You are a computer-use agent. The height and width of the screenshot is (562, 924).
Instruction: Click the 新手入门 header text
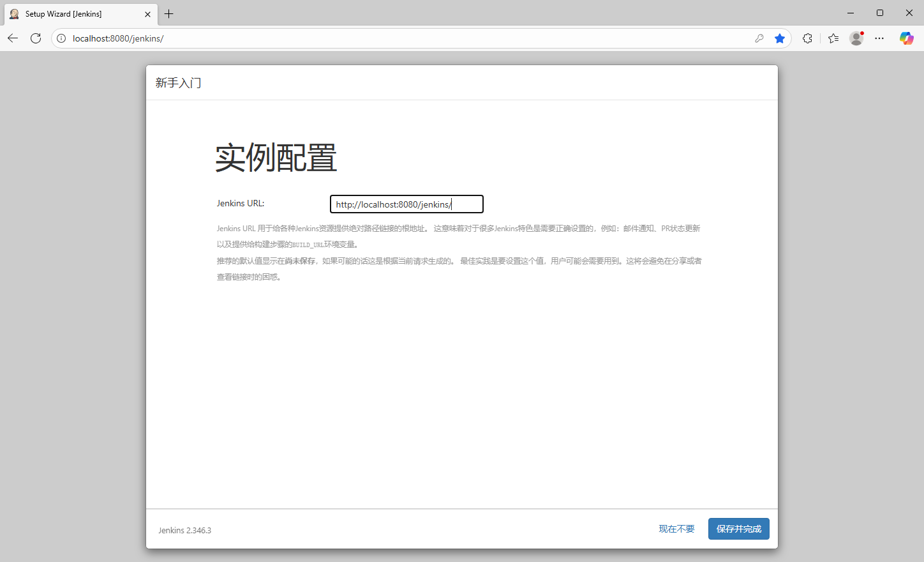(x=178, y=83)
